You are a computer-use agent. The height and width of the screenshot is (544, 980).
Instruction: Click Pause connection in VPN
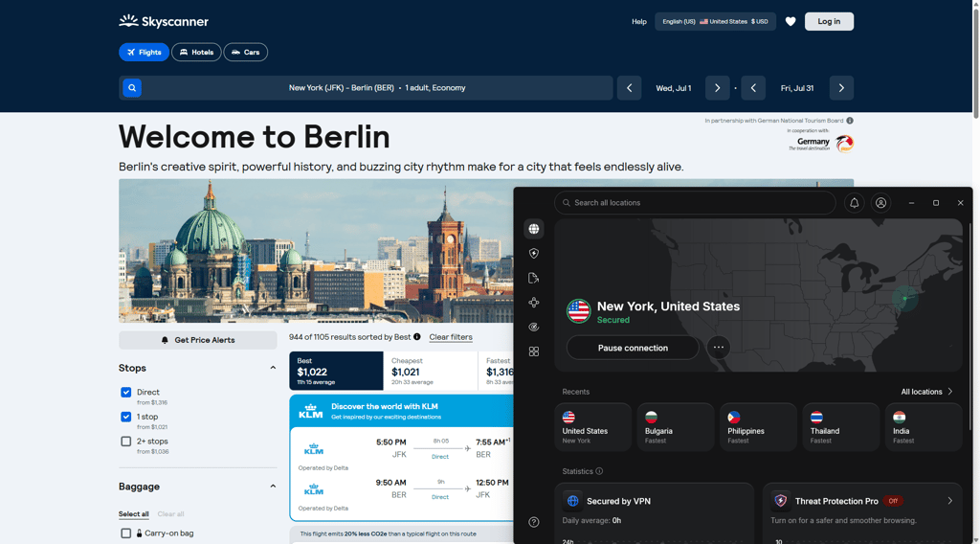633,348
